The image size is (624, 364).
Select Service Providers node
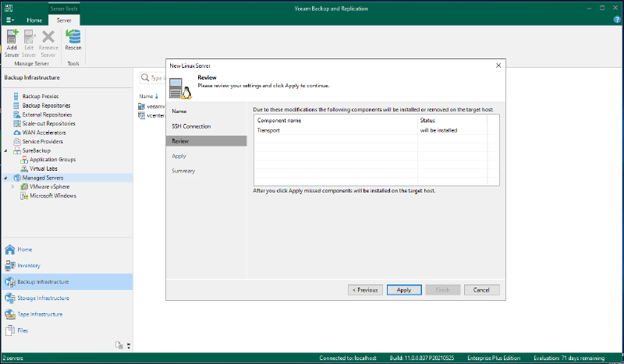42,141
